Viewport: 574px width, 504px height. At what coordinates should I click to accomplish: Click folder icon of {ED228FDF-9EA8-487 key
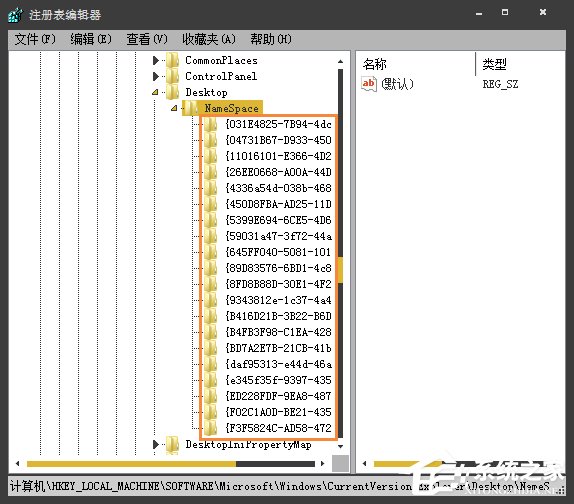point(210,396)
